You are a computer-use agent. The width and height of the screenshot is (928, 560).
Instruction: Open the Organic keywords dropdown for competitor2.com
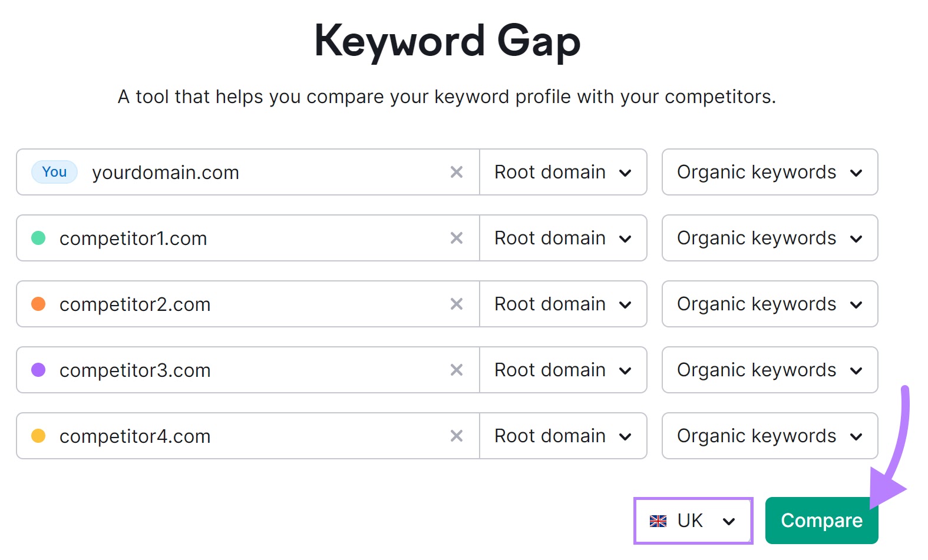pos(768,304)
